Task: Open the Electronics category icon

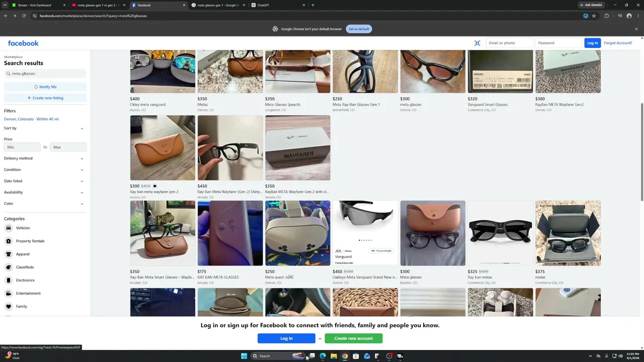Action: coord(9,280)
